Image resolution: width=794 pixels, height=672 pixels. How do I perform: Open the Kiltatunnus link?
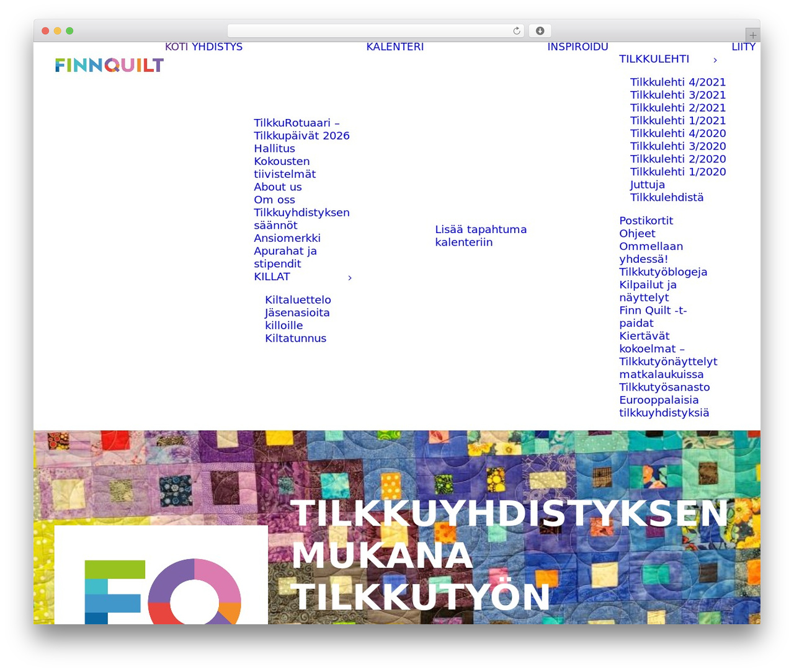(x=295, y=338)
